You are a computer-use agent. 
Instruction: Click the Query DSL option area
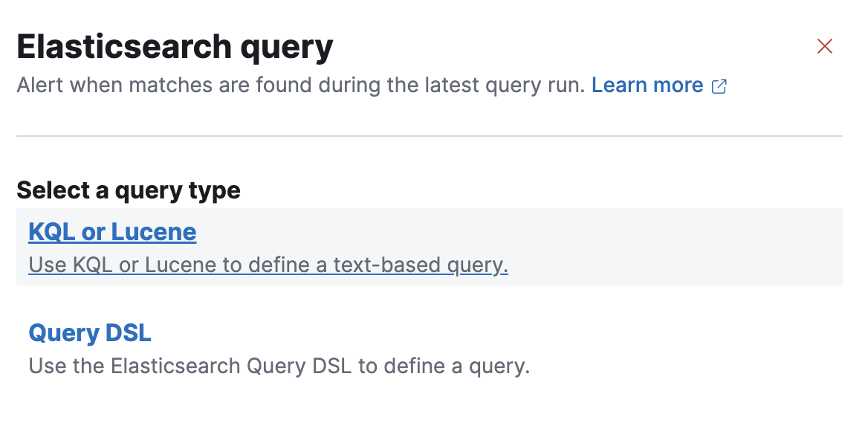[279, 348]
